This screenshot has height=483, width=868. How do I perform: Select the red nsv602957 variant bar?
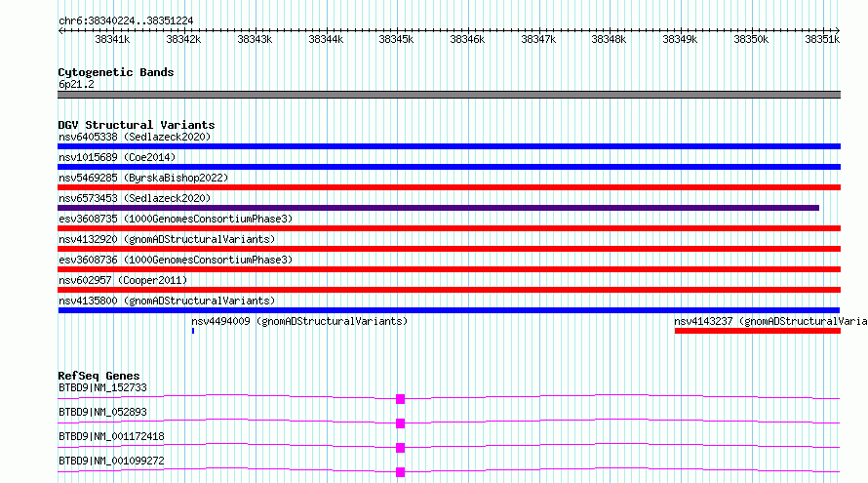[449, 290]
